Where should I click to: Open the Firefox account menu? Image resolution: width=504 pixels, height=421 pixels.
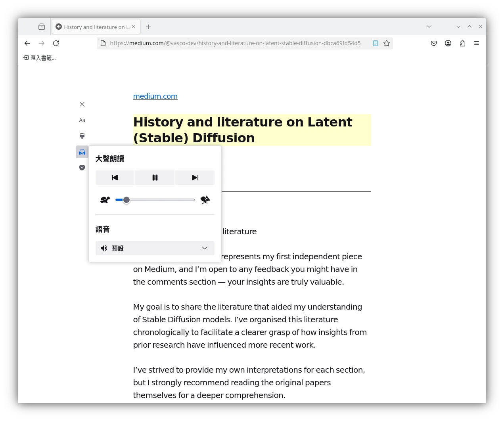[448, 43]
